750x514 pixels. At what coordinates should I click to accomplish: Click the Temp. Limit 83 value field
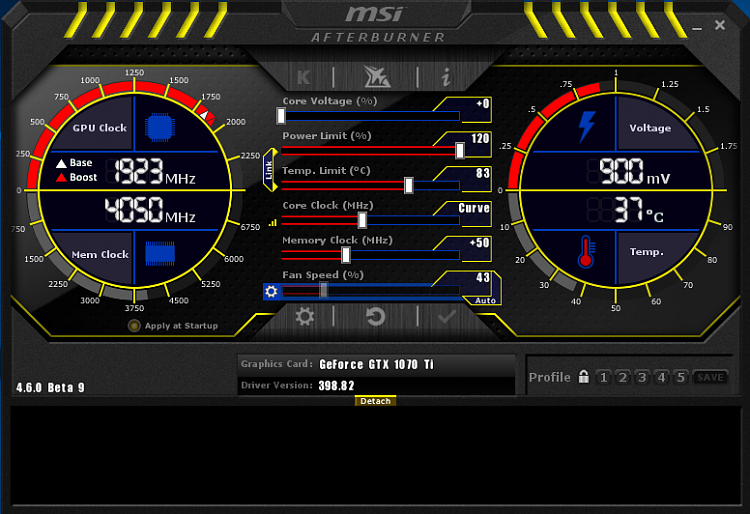click(x=471, y=178)
